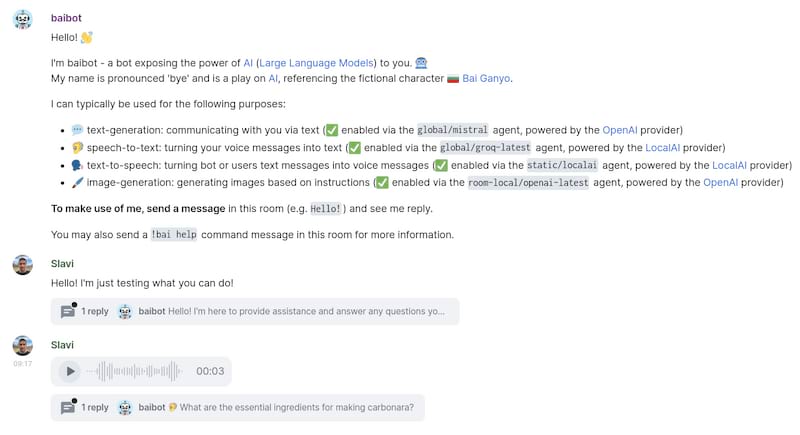800x435 pixels.
Task: Open thread icon under the voice message
Action: click(67, 407)
